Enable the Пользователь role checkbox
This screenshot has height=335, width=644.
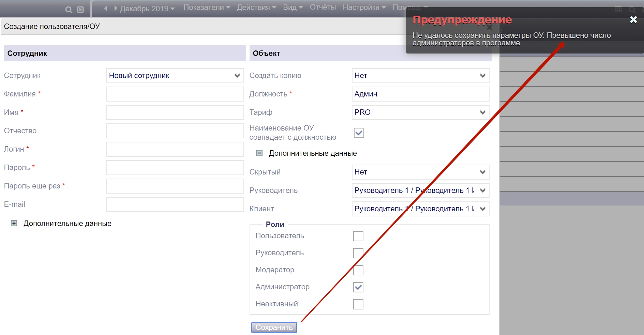tap(358, 236)
